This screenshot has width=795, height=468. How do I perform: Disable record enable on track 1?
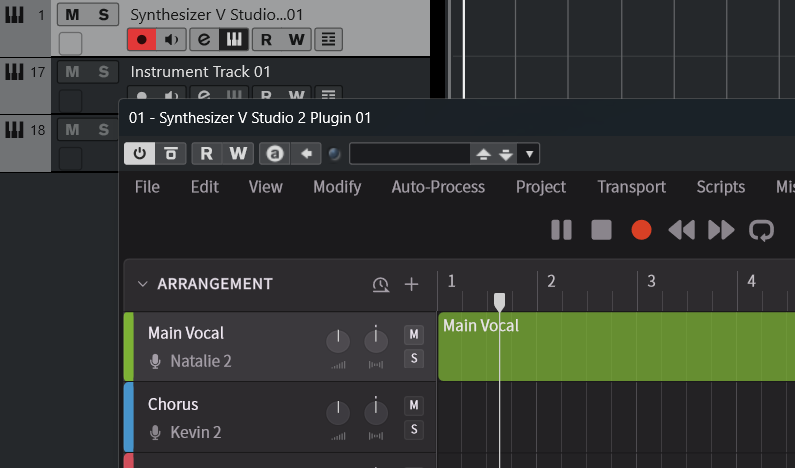tap(141, 40)
